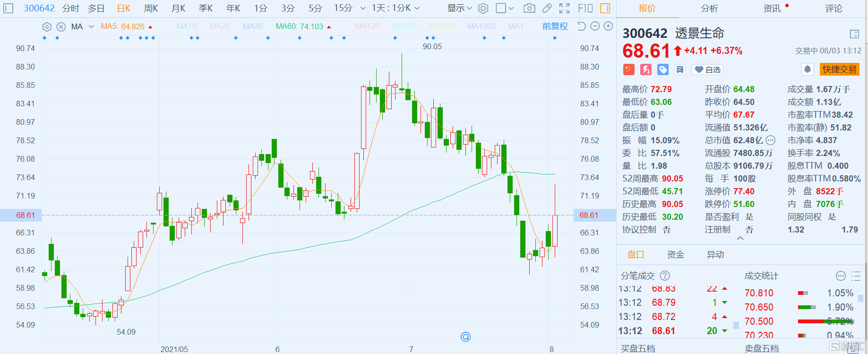Remove the MA indicator with X icon
This screenshot has width=868, height=354.
pos(61,27)
